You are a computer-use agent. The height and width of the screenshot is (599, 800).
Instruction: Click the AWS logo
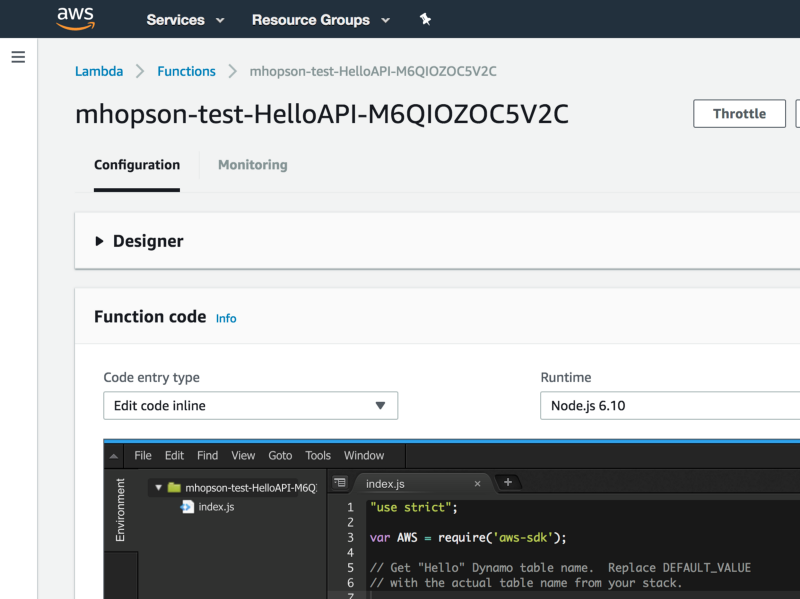pyautogui.click(x=76, y=18)
